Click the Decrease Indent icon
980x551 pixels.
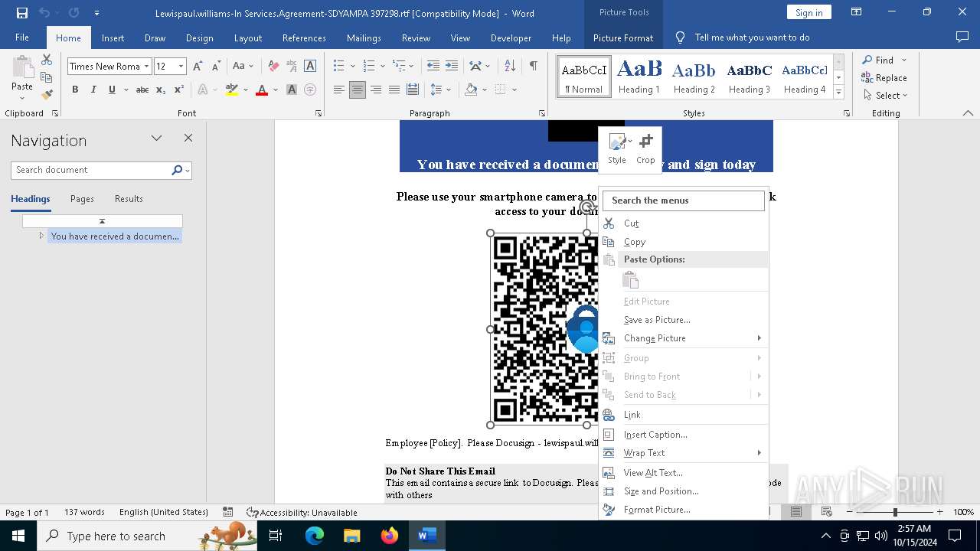click(433, 66)
